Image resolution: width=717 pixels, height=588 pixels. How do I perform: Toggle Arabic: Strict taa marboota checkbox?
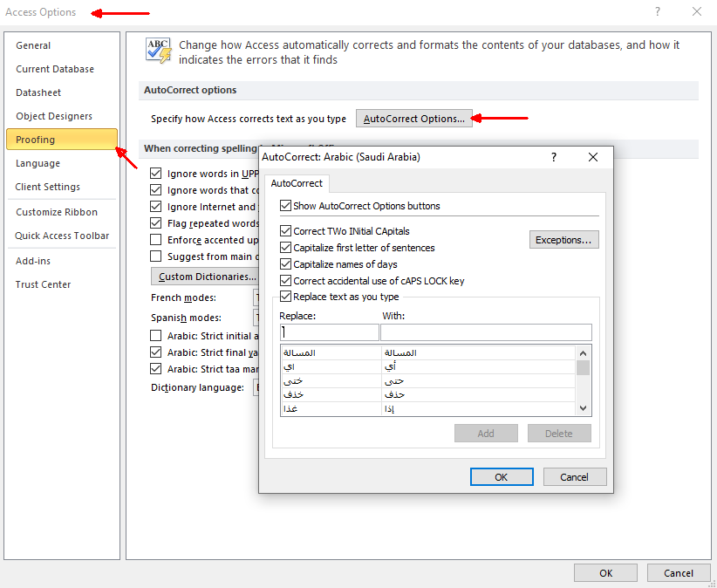point(156,368)
